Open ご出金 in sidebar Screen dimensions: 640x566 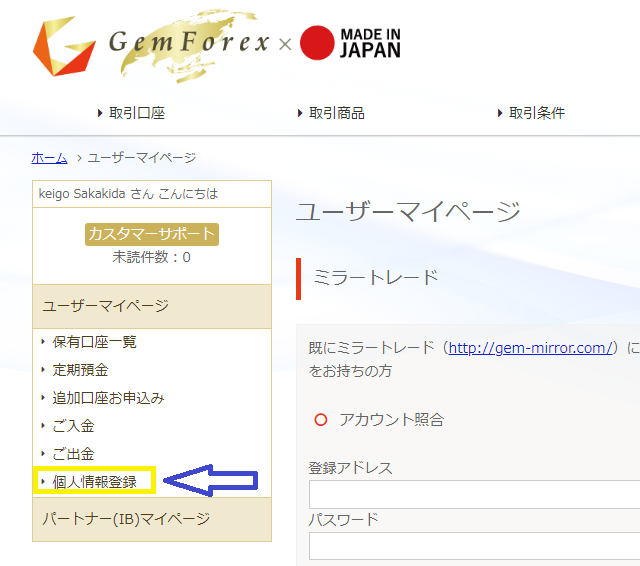pyautogui.click(x=73, y=454)
